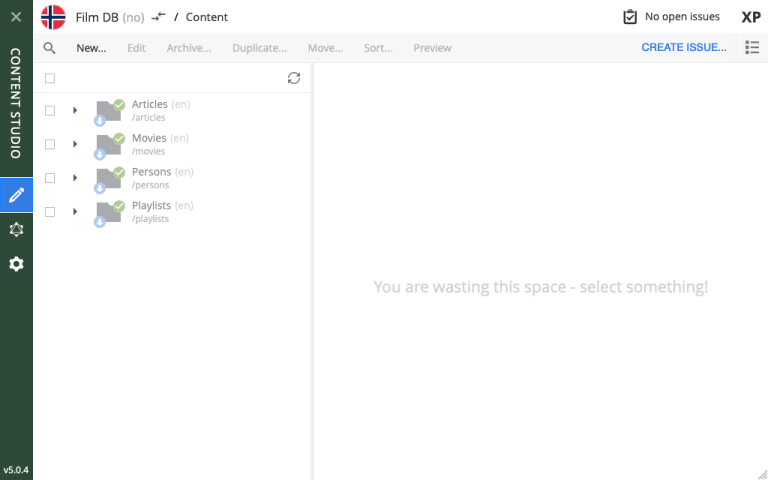Check the Movies row checkbox
The height and width of the screenshot is (480, 768).
coord(50,144)
